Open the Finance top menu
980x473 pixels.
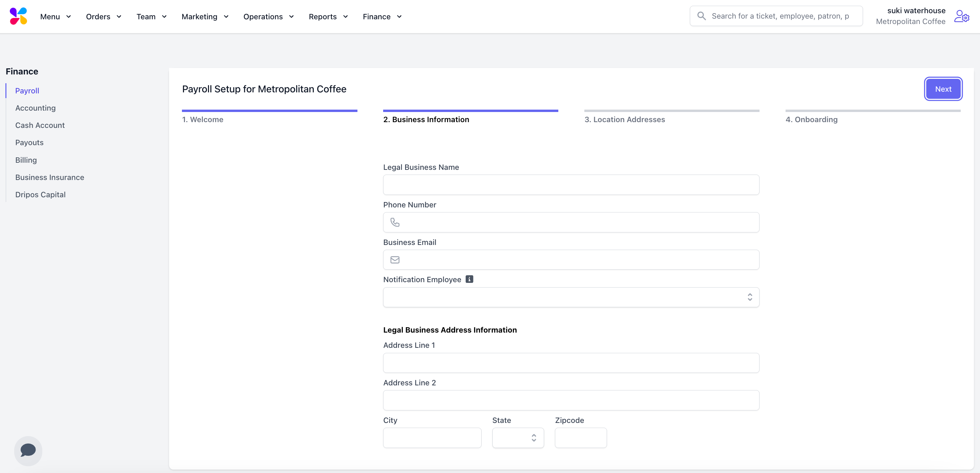tap(381, 16)
